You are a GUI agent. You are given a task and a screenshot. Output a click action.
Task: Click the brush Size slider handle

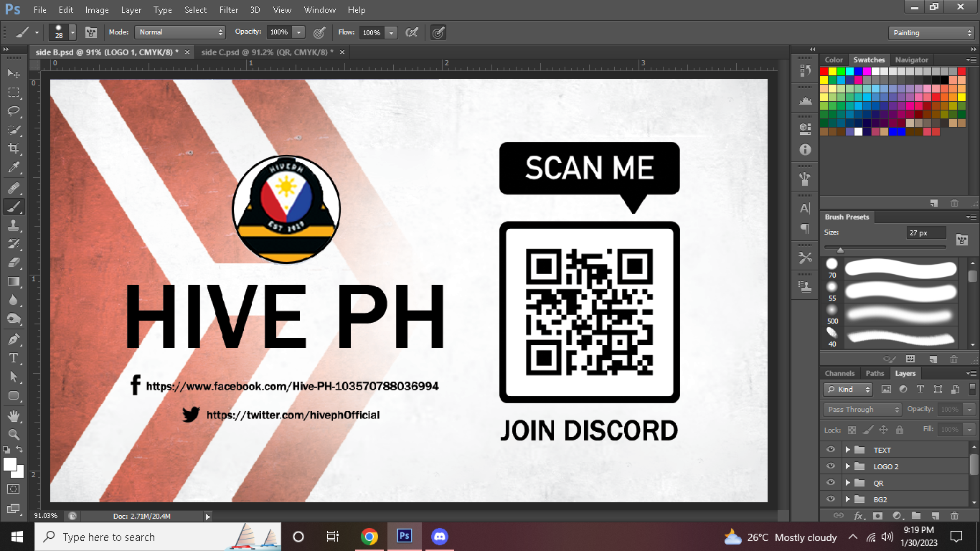(x=840, y=250)
